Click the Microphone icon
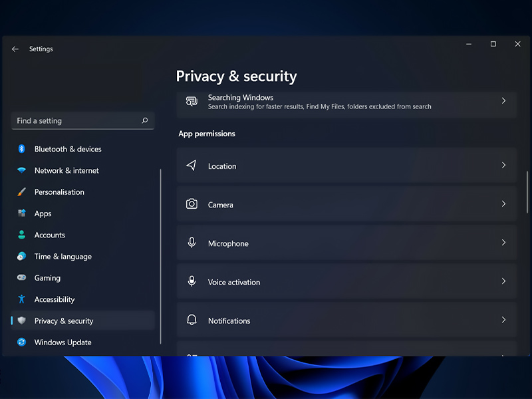The image size is (532, 399). click(x=192, y=243)
